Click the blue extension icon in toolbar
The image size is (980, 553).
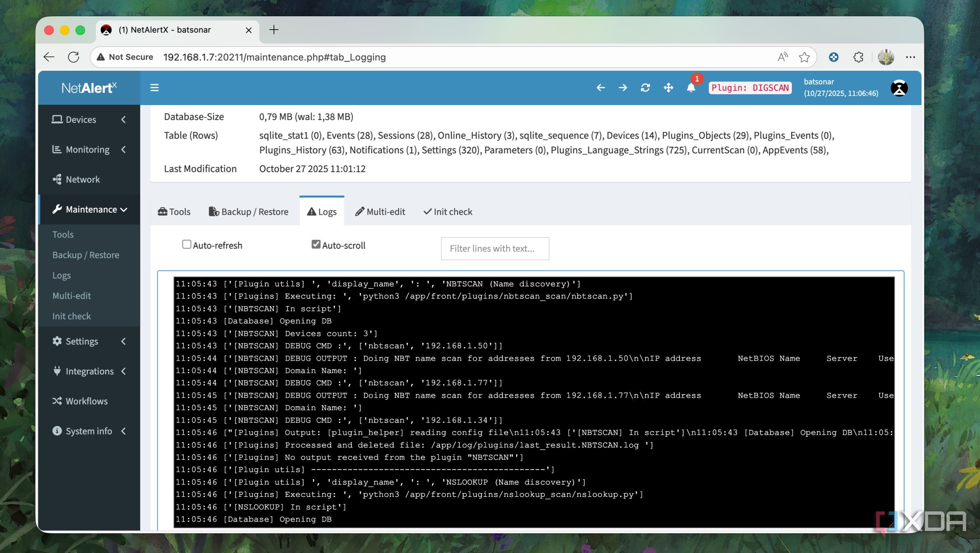pos(833,57)
